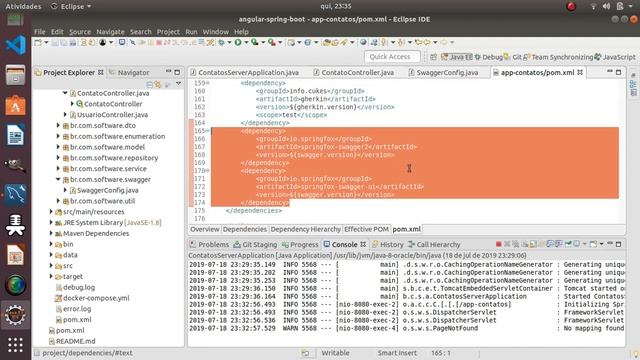The height and width of the screenshot is (360, 640).
Task: Click the red Terminate toolbar icon
Action: [159, 42]
